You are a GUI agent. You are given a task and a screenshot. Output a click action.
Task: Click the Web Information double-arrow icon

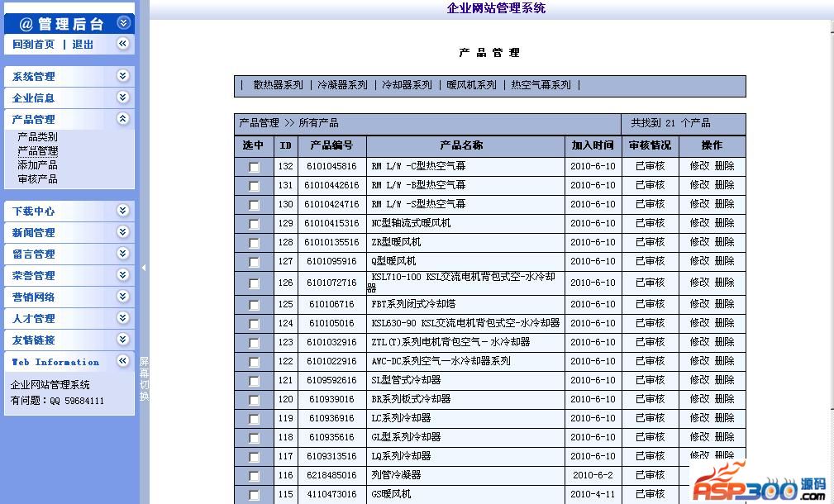click(x=123, y=361)
